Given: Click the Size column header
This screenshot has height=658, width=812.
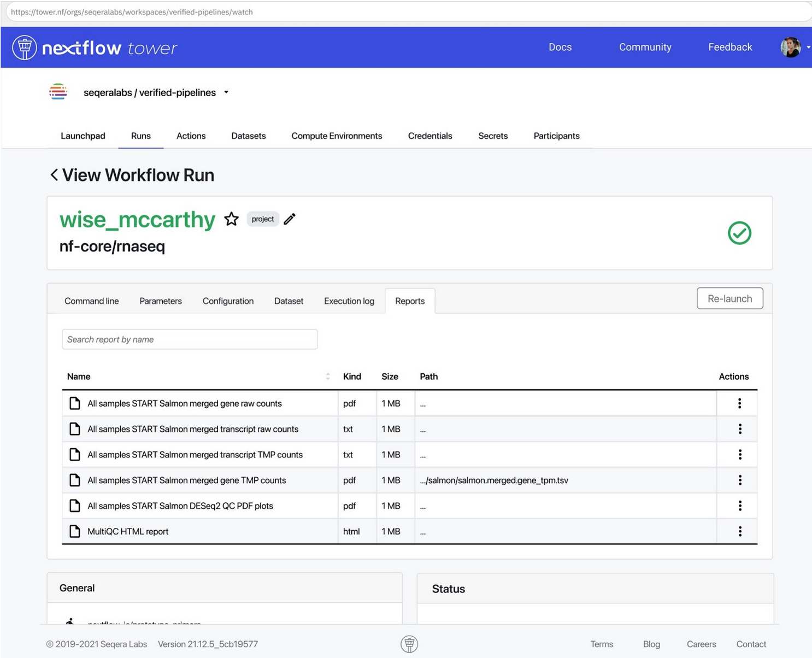Looking at the screenshot, I should pos(390,377).
